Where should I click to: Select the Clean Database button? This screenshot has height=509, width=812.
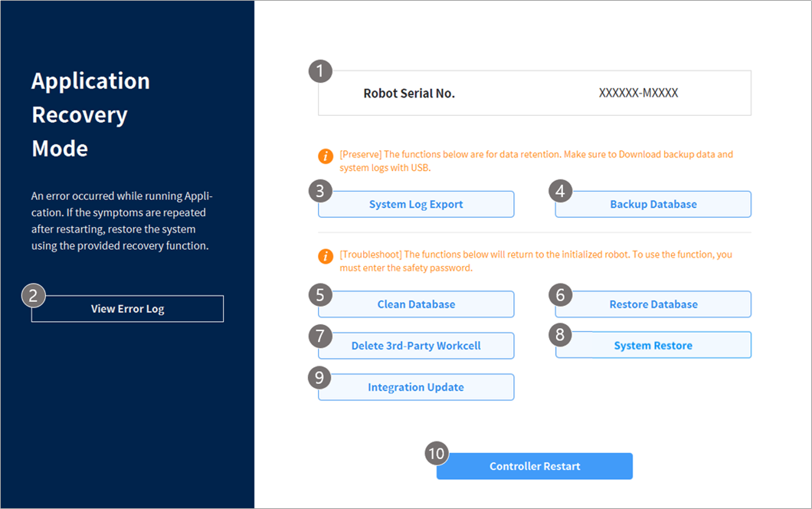[x=416, y=304]
